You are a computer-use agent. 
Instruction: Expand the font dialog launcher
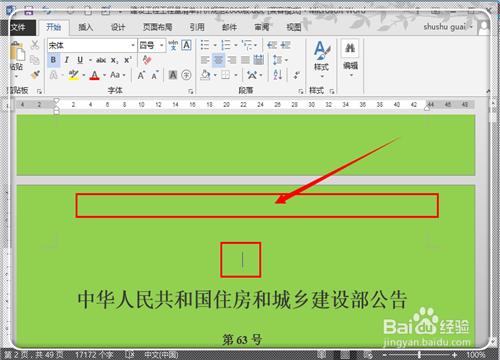coord(190,91)
